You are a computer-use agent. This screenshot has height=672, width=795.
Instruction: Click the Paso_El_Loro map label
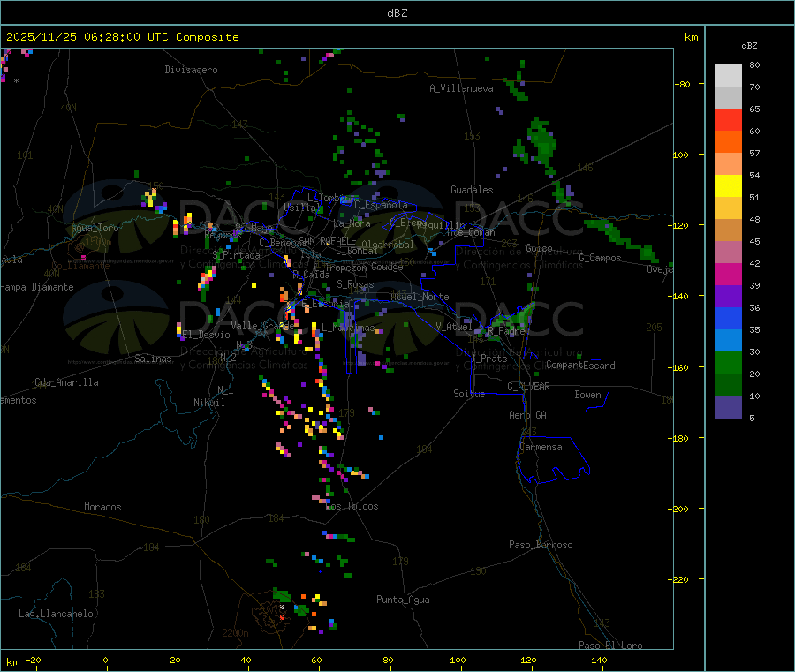[x=610, y=646]
